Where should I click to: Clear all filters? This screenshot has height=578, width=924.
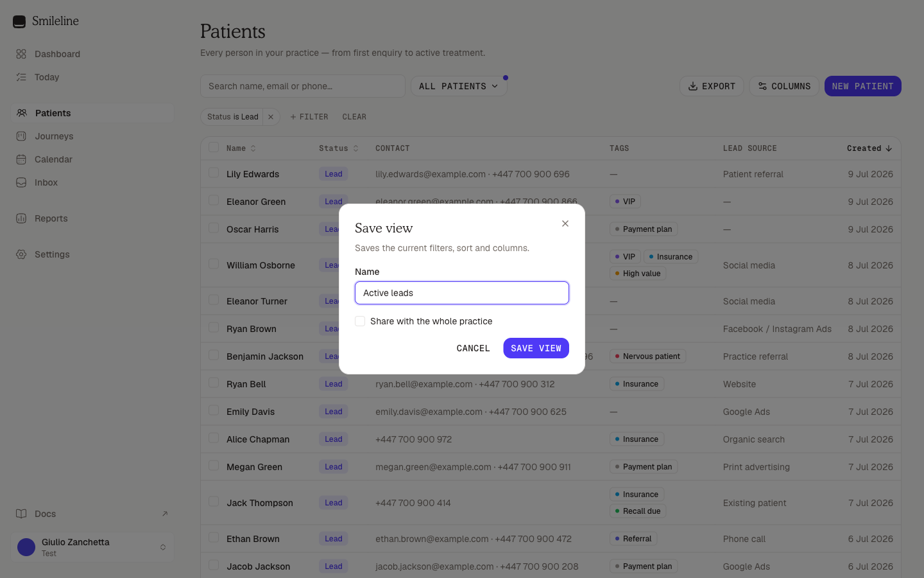tap(354, 117)
